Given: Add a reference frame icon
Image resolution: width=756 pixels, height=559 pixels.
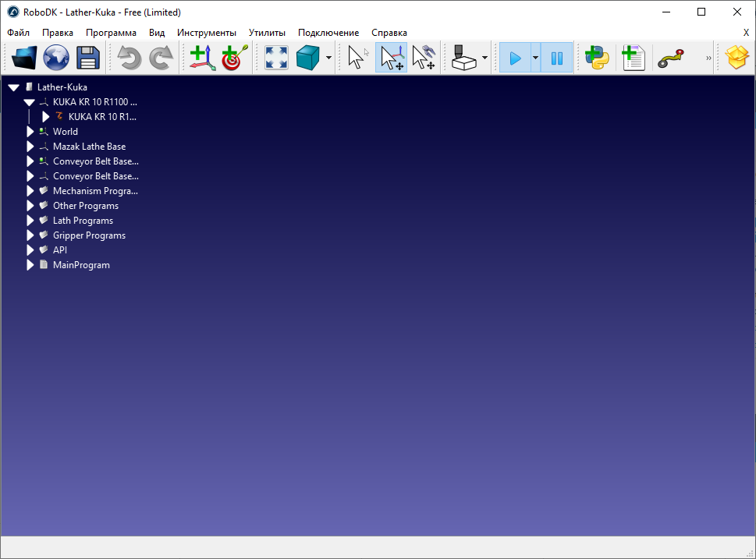Looking at the screenshot, I should [x=202, y=58].
